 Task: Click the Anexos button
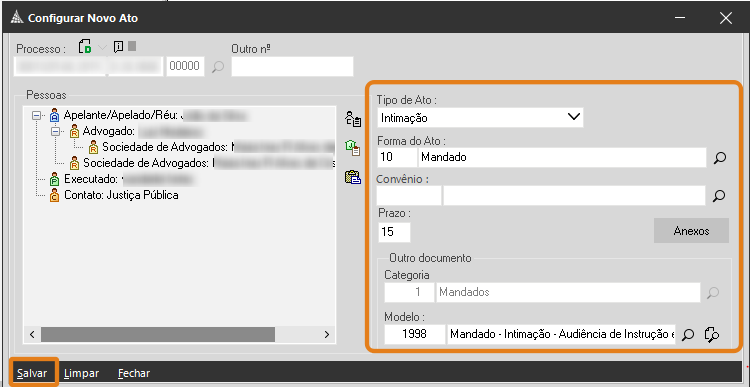click(691, 231)
